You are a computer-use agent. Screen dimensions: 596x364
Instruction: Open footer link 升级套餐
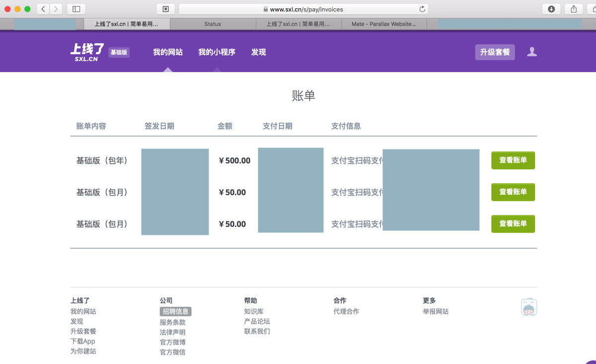(83, 331)
